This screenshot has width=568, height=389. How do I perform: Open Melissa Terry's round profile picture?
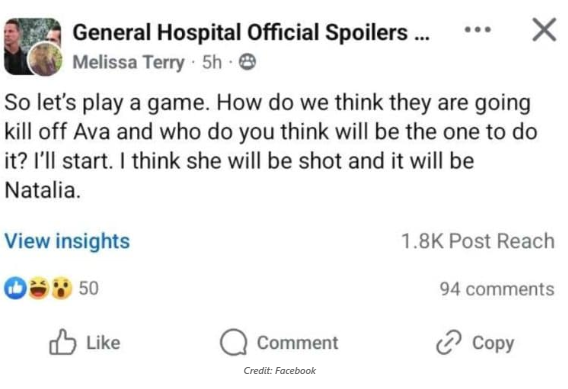coord(45,59)
